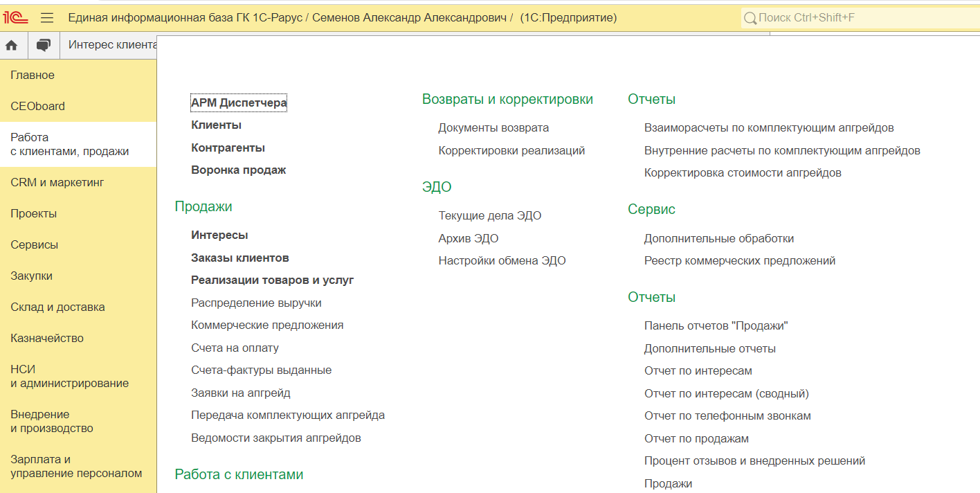Open Коммерческие предложения
Screen dimensions: 980x493
(x=267, y=325)
